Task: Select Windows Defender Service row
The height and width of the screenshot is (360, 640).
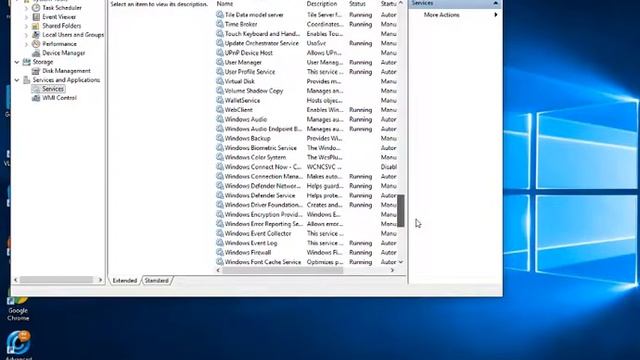Action: point(306,196)
